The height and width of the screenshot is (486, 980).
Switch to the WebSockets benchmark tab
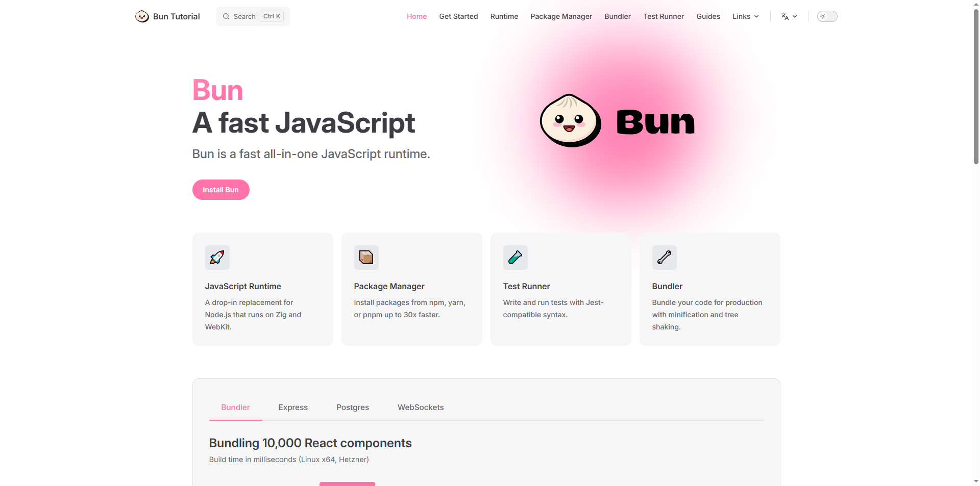(421, 407)
